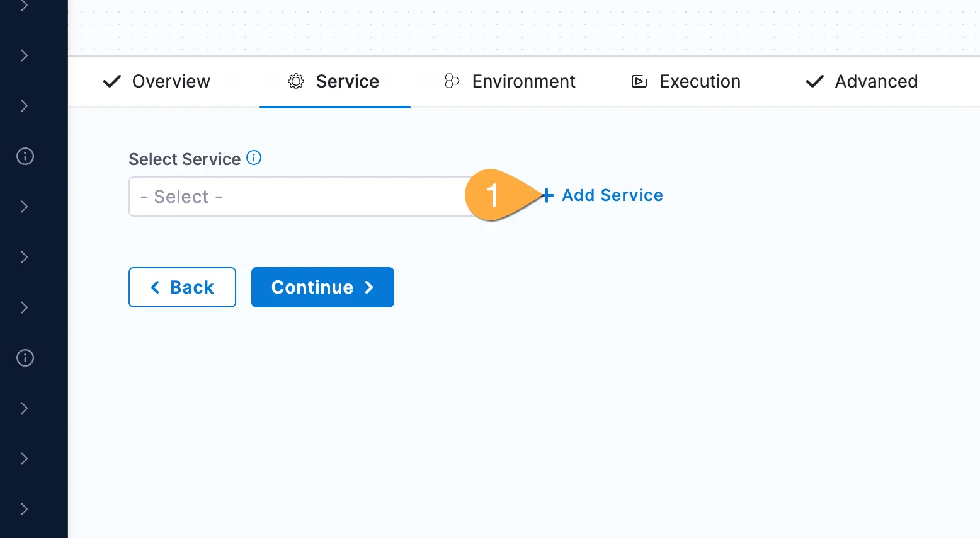The height and width of the screenshot is (538, 980).
Task: Go to the Execution tab
Action: point(700,81)
